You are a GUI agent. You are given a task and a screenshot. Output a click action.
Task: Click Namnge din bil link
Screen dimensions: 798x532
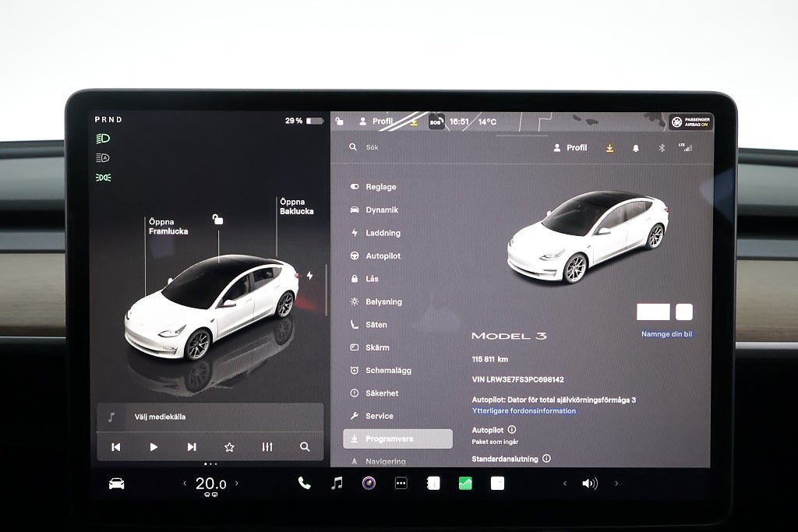666,333
